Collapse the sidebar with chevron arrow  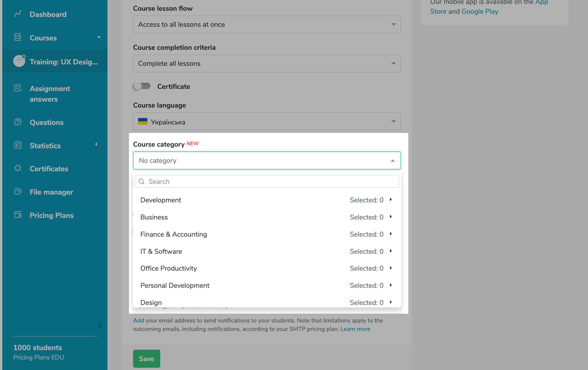click(100, 326)
